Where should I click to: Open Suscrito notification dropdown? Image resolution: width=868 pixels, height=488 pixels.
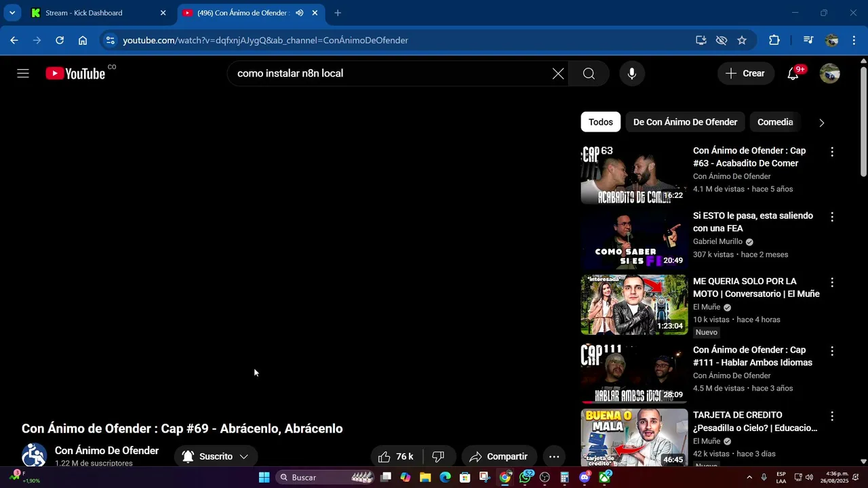216,457
